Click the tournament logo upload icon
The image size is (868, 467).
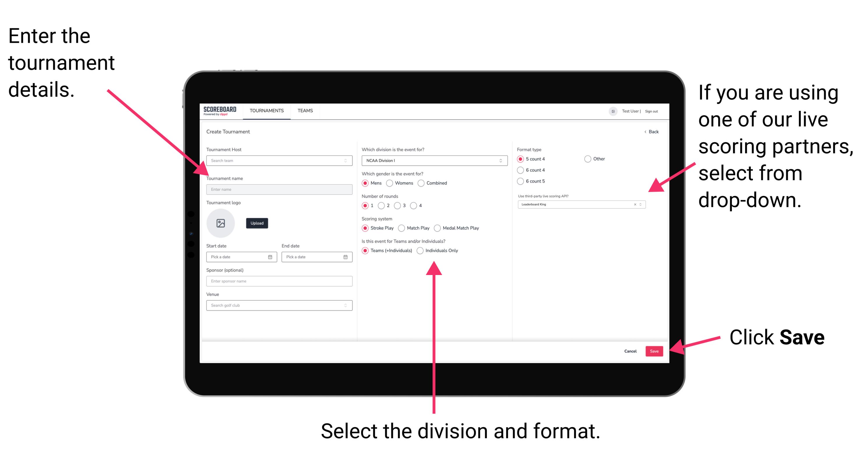pyautogui.click(x=220, y=223)
